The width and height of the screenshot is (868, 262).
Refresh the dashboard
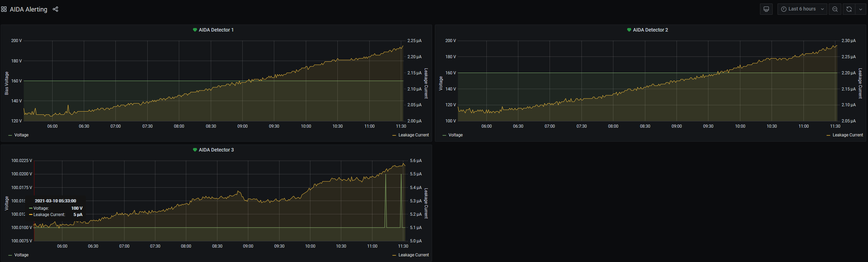849,9
